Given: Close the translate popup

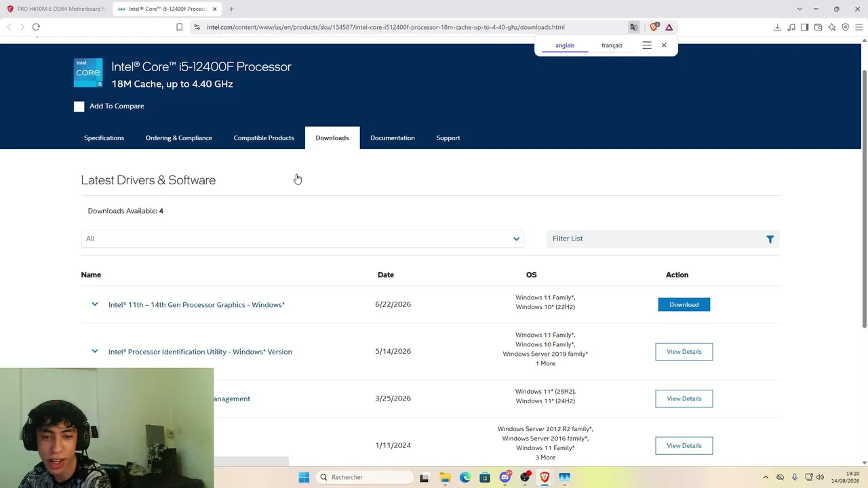Looking at the screenshot, I should point(664,45).
